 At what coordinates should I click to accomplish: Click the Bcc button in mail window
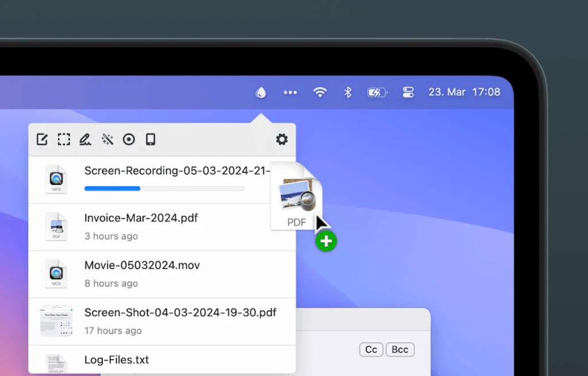400,350
